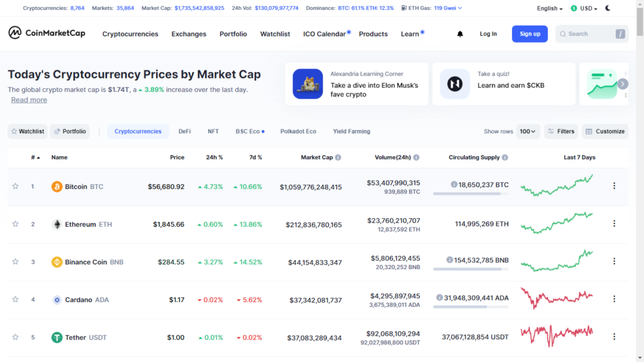Toggle dark mode moon icon

click(608, 8)
